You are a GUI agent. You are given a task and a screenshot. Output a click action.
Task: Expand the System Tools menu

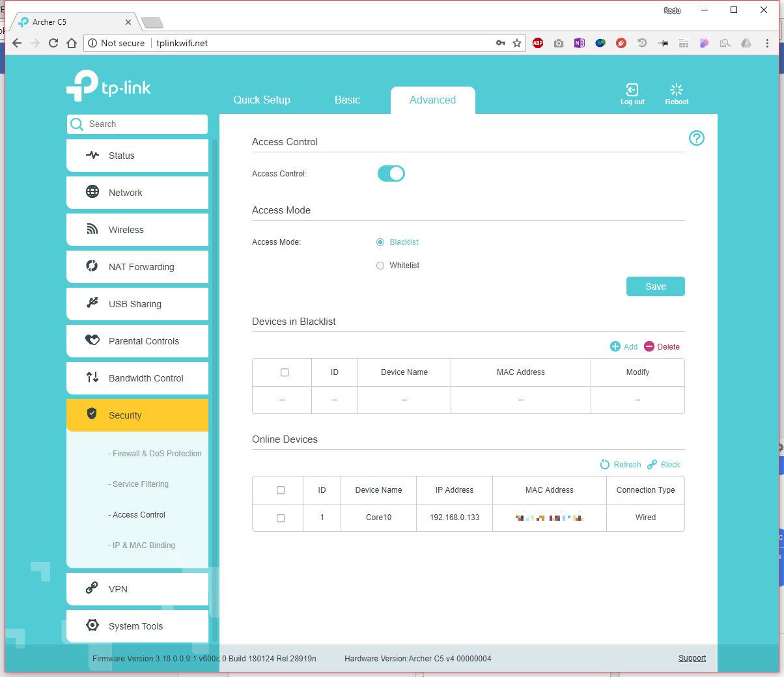click(137, 626)
